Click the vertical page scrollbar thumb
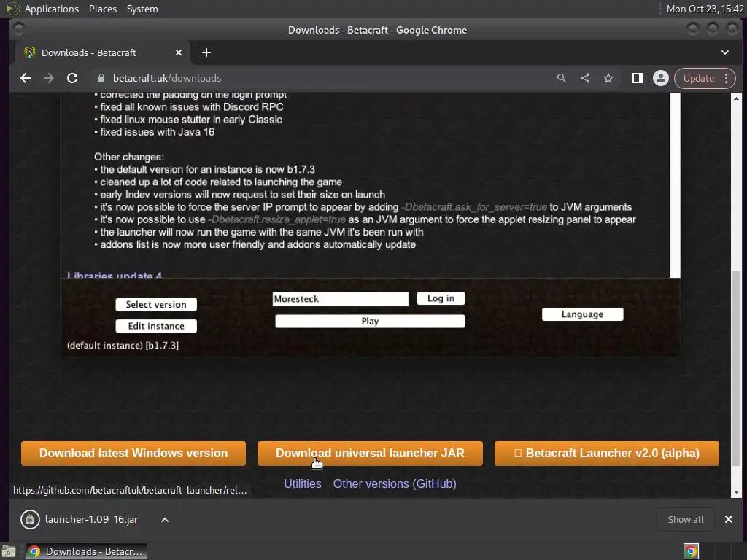 coord(737,368)
